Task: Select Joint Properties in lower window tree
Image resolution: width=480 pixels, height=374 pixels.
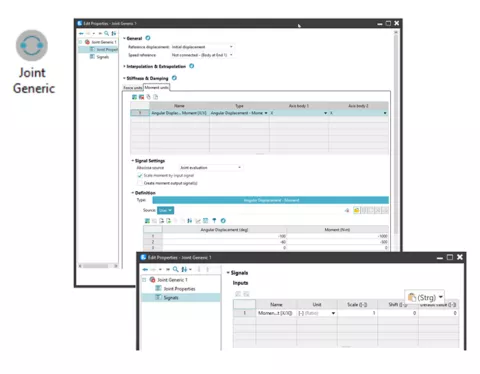Action: pyautogui.click(x=179, y=289)
